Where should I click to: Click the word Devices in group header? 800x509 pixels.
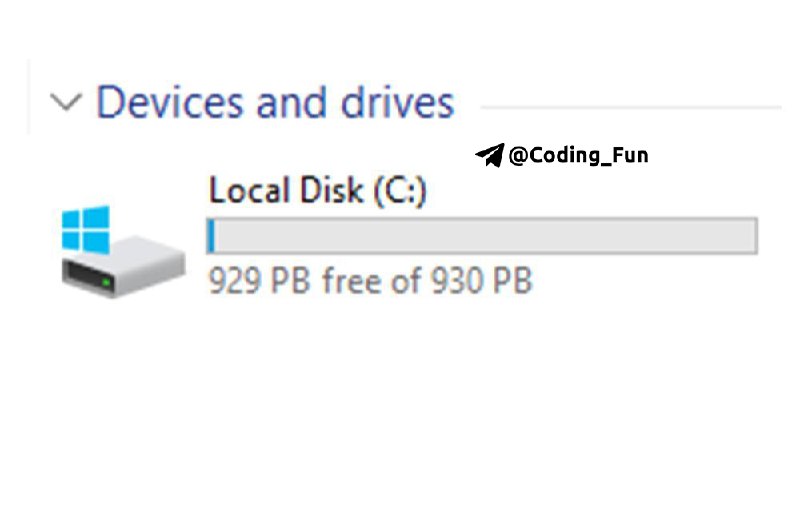coord(169,103)
